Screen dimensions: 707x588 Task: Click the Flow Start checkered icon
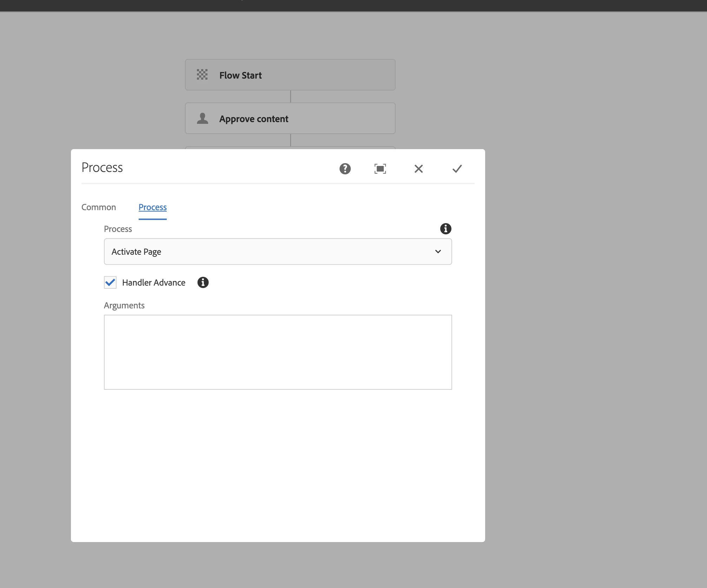(202, 75)
